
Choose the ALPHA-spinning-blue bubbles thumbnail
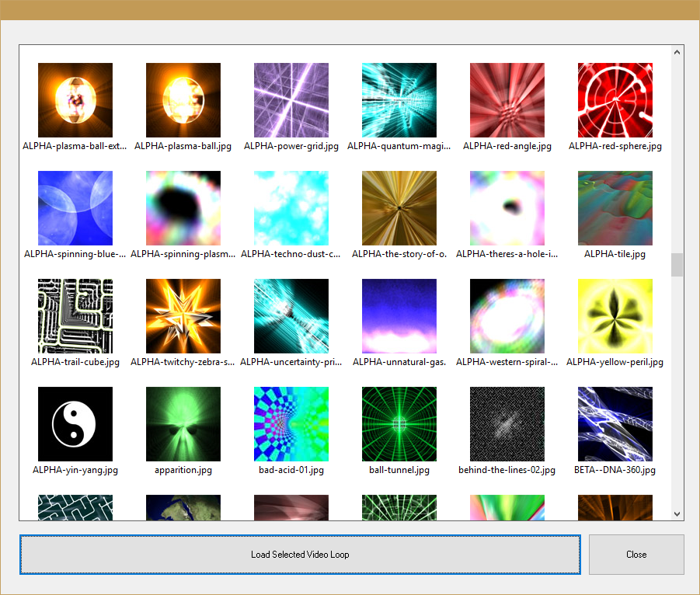coord(75,208)
